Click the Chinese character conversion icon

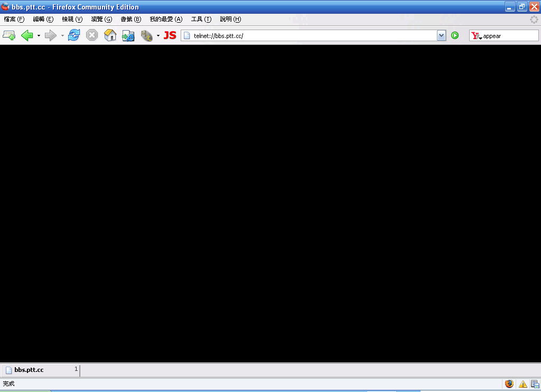tap(146, 35)
